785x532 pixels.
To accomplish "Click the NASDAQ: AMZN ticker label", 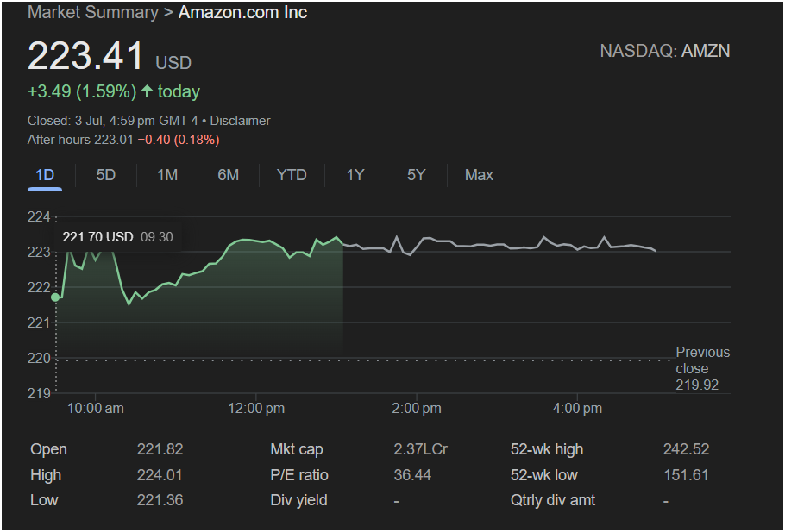I will pyautogui.click(x=665, y=51).
